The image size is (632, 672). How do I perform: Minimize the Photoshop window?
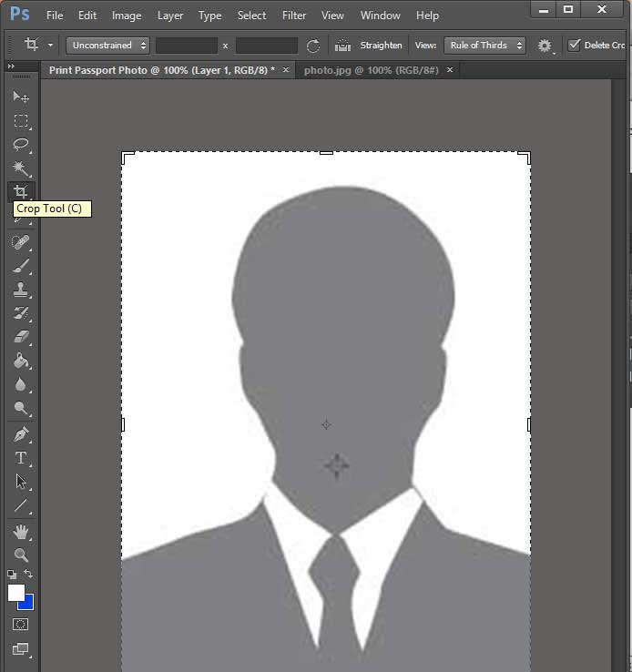point(544,10)
